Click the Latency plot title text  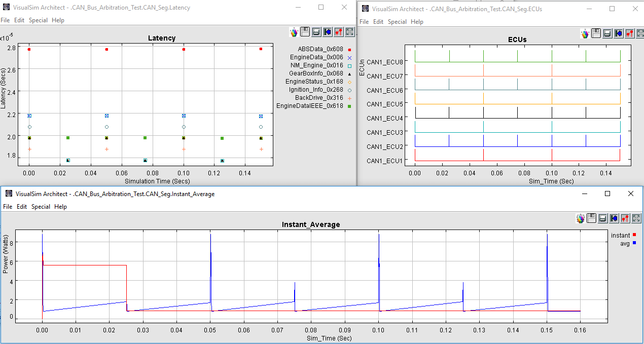pos(161,38)
